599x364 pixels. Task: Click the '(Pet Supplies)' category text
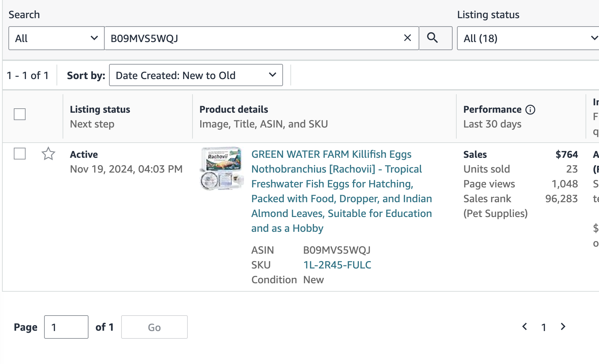[x=495, y=213]
